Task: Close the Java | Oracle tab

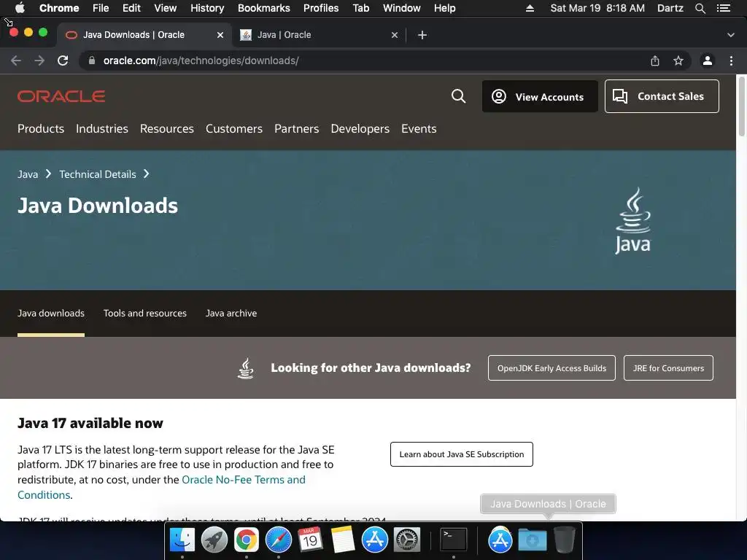Action: tap(395, 35)
